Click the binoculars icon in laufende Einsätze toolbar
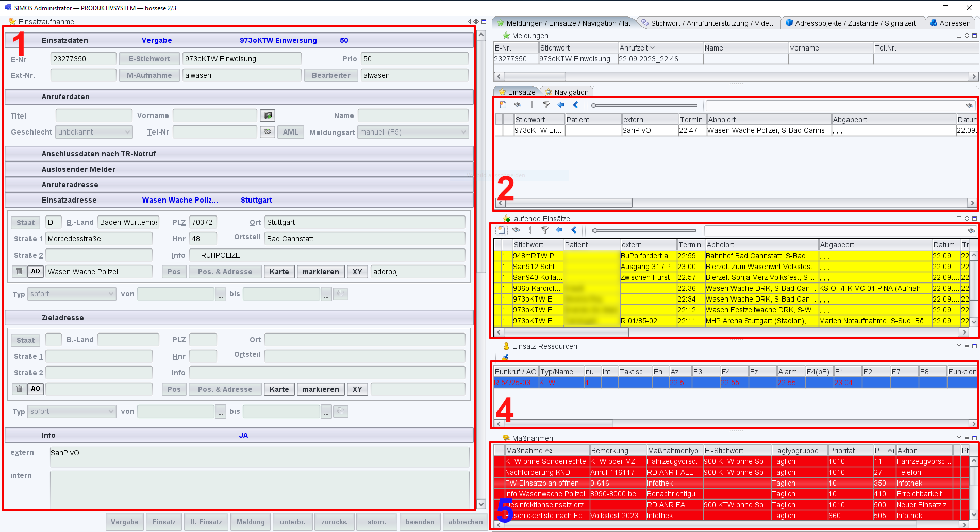The width and height of the screenshot is (980, 532). (516, 230)
